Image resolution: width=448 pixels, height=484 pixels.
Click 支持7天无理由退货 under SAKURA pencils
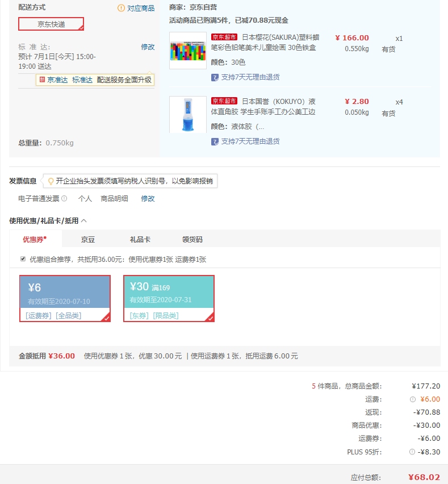click(250, 77)
